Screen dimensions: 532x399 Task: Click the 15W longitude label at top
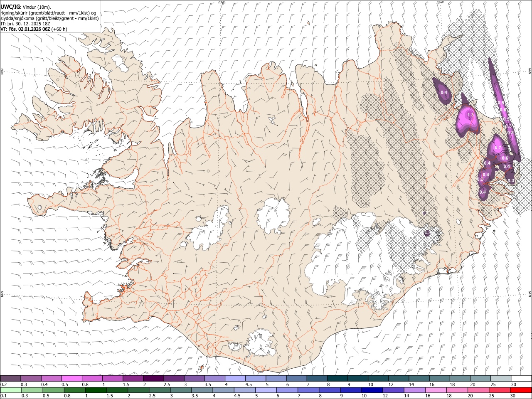[x=440, y=2]
